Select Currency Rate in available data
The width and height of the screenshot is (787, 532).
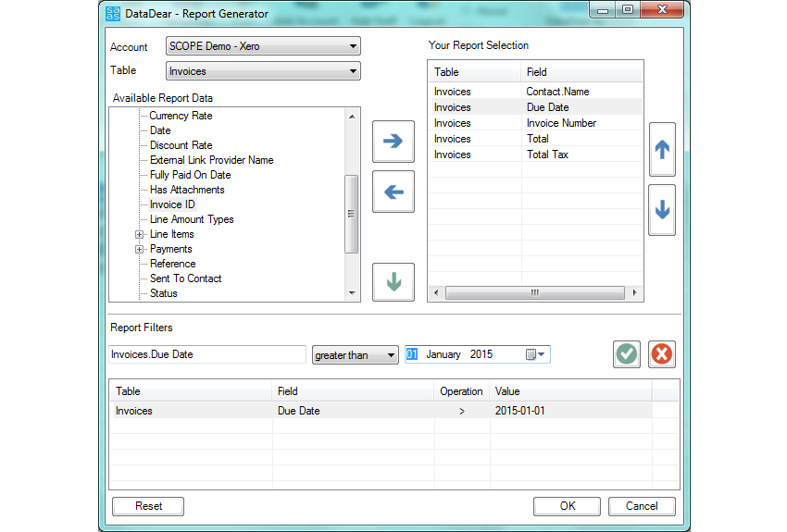(x=181, y=116)
